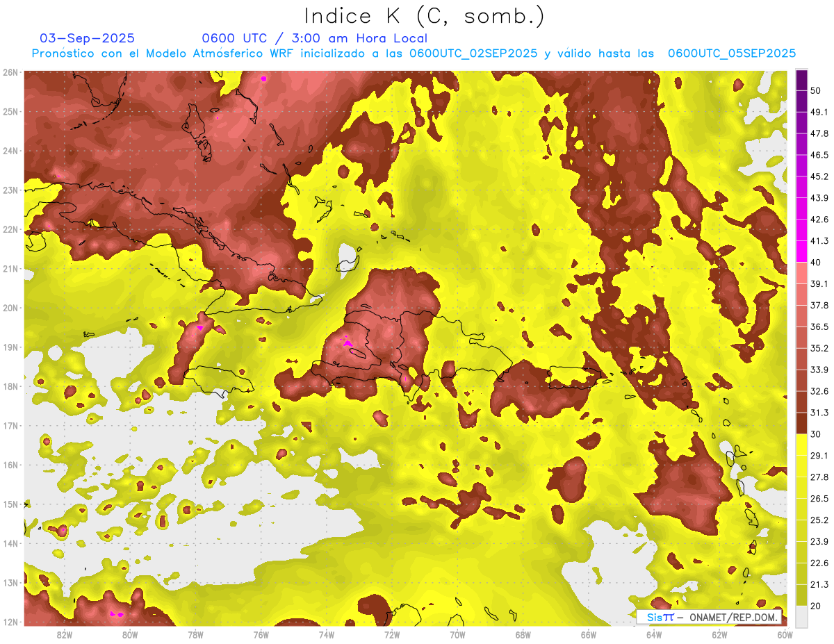The width and height of the screenshot is (834, 644).
Task: Click the colorbar value '20'
Action: [x=816, y=606]
